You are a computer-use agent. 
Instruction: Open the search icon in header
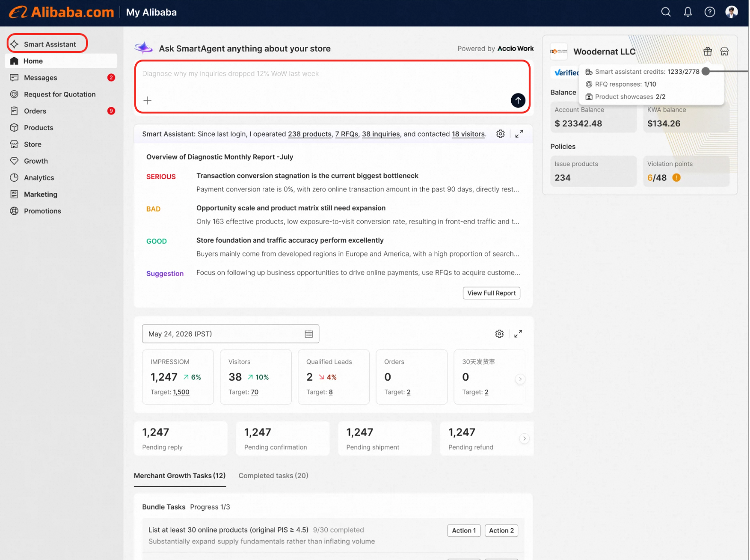[666, 12]
